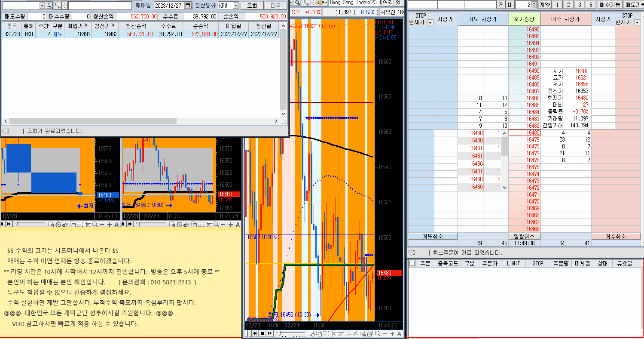644x339 pixels.
Task: Click the 일괄취소 cancel-all button
Action: point(524,236)
